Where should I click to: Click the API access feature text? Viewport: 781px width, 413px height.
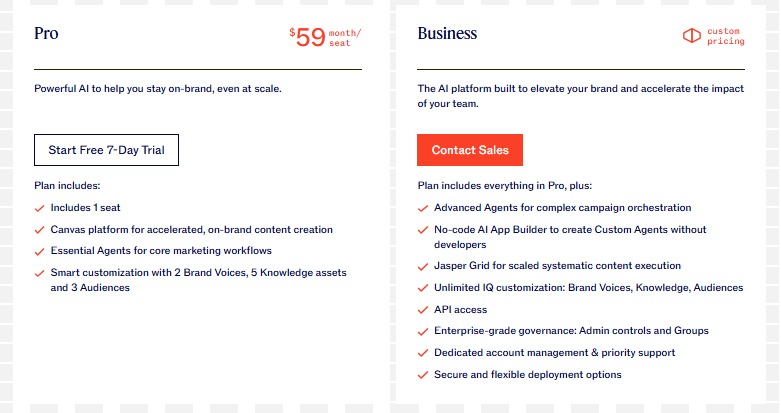[460, 309]
